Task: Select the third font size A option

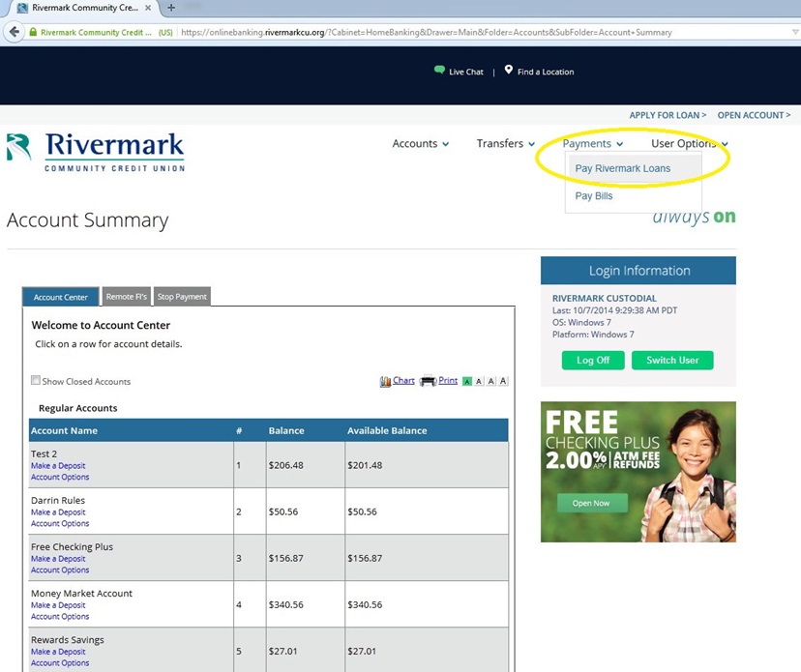Action: pos(490,381)
